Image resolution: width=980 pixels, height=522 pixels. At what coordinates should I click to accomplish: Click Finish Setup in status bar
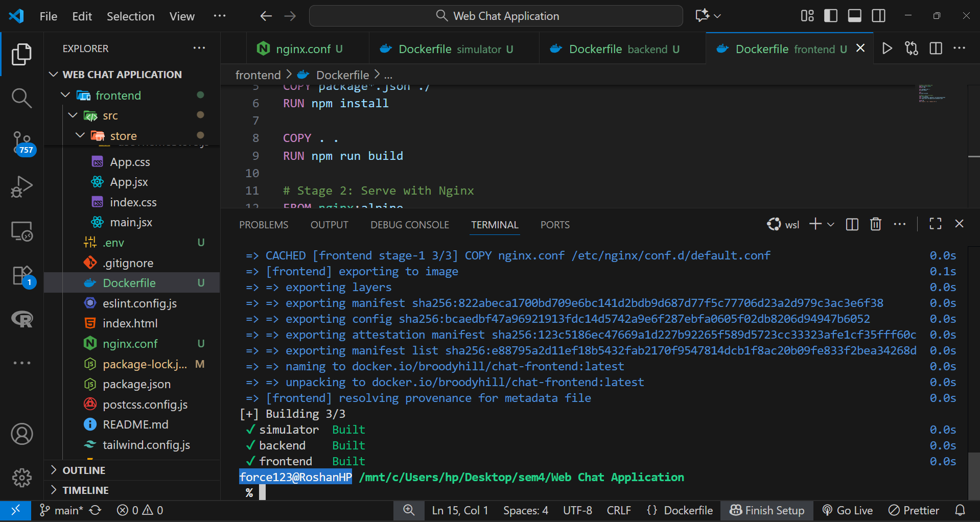[x=767, y=510]
